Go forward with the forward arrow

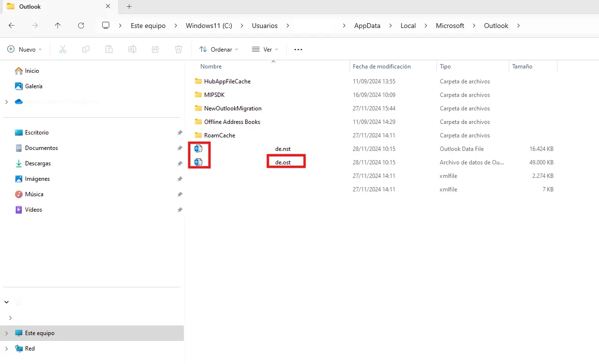tap(35, 26)
